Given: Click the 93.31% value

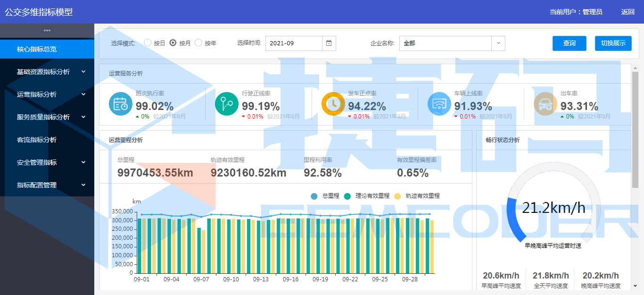Looking at the screenshot, I should [x=579, y=106].
